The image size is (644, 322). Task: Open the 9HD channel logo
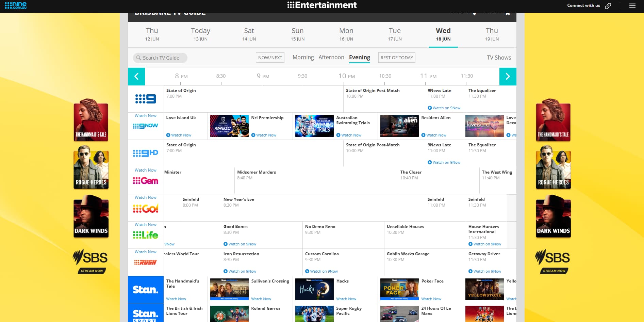pyautogui.click(x=146, y=153)
